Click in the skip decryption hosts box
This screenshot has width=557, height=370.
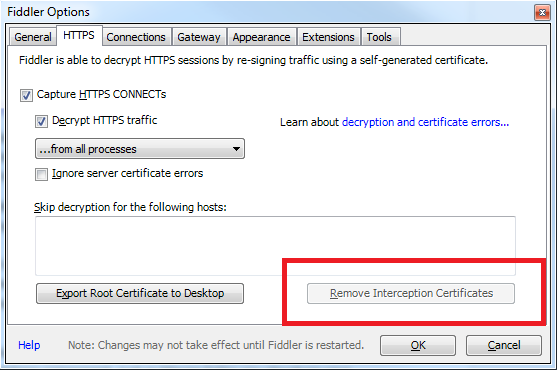click(x=275, y=246)
